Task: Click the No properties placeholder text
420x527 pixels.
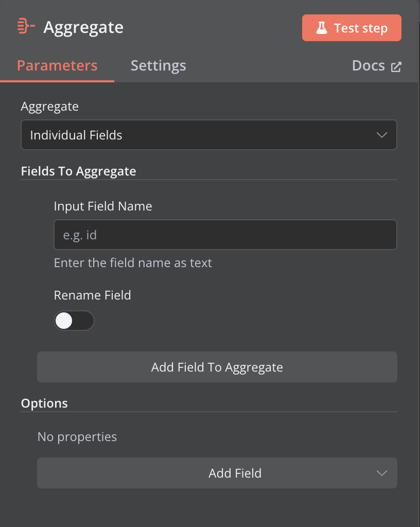Action: coord(77,437)
